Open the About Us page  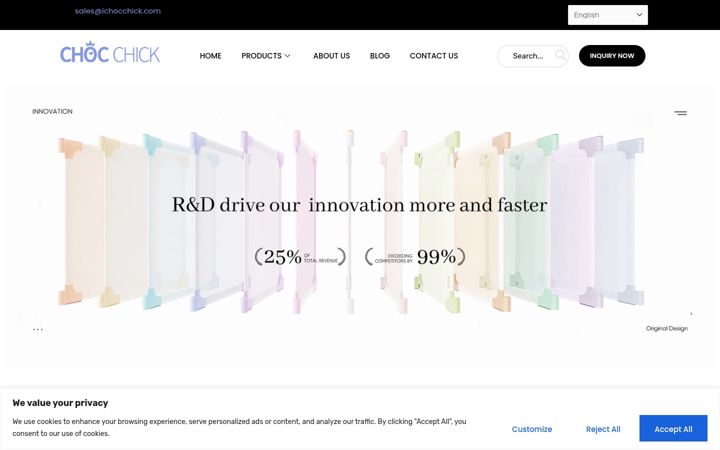coord(332,56)
